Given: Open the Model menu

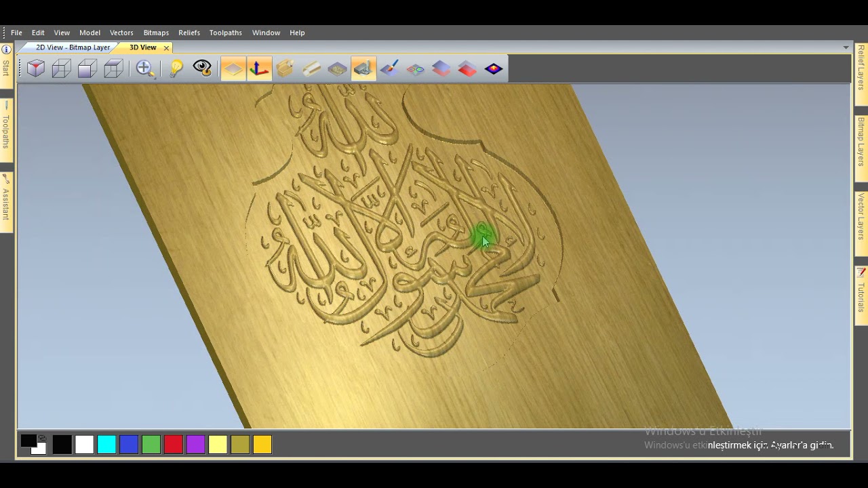Looking at the screenshot, I should (90, 33).
